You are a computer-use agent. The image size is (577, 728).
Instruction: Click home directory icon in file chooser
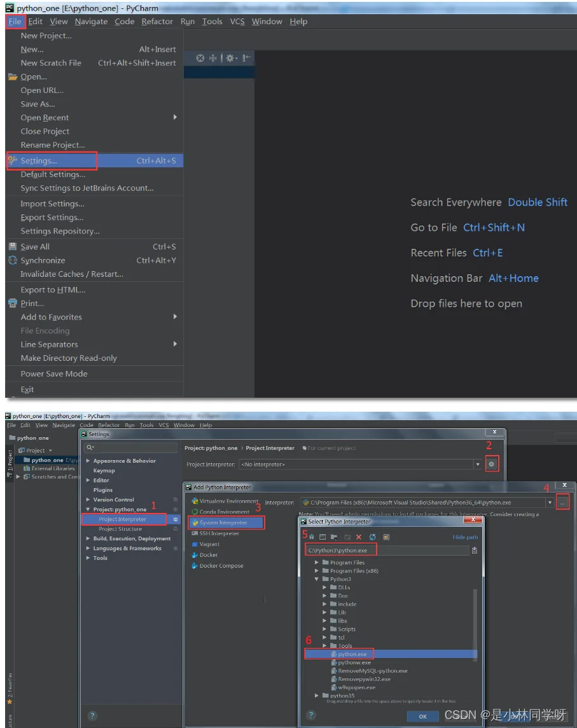312,536
